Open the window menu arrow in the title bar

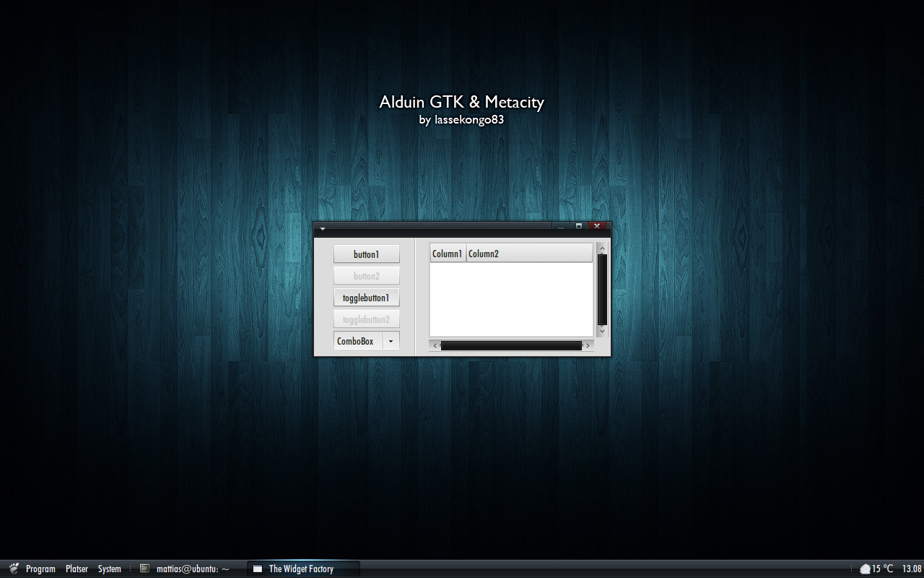coord(323,228)
